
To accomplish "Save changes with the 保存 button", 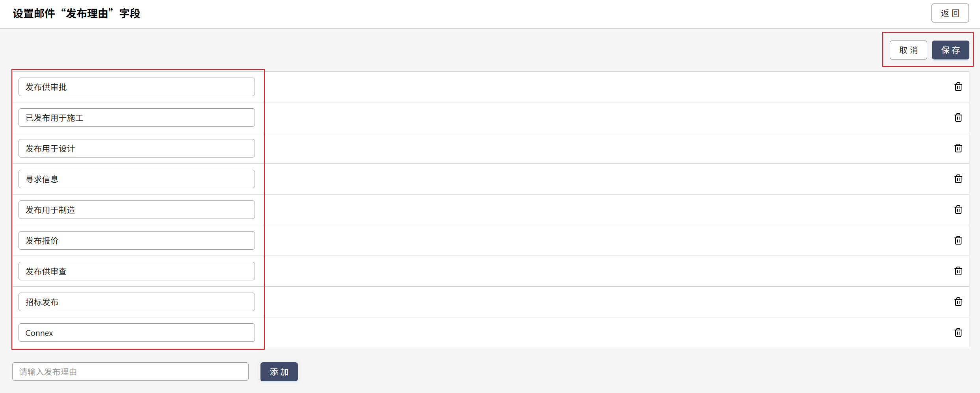I will [950, 50].
